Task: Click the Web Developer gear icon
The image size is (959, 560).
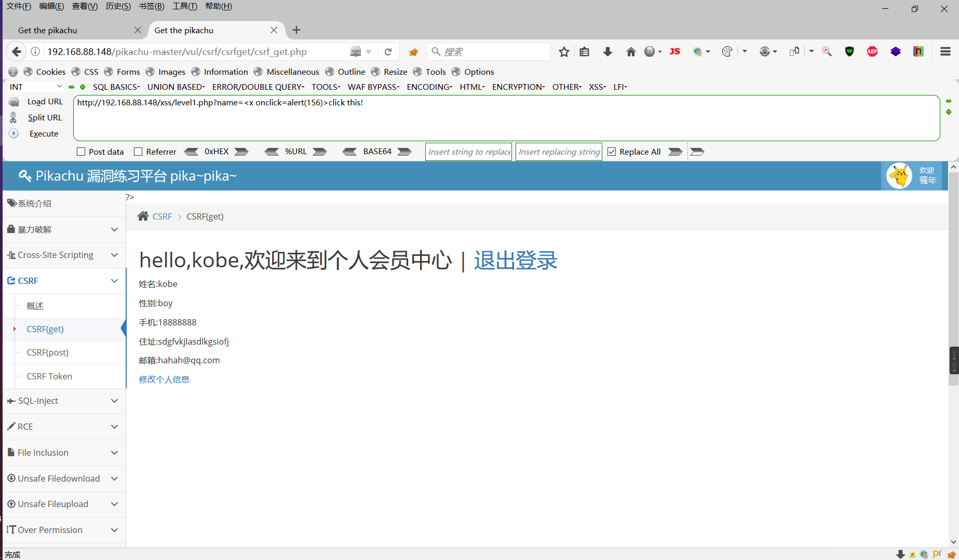Action: [12, 72]
